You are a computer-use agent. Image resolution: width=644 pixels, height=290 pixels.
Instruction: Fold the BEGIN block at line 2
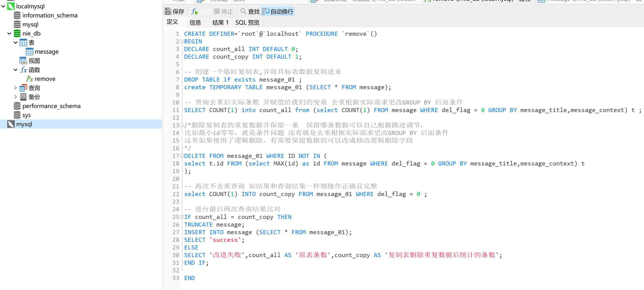[182, 41]
